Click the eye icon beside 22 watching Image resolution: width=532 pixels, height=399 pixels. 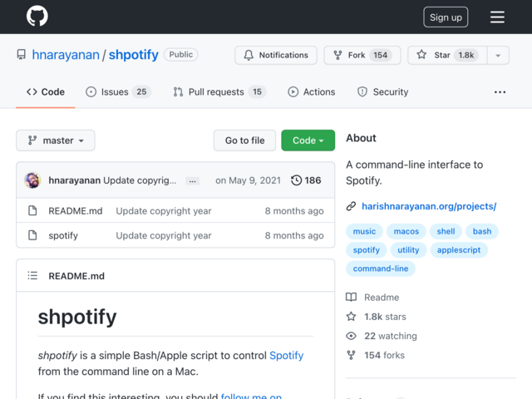coord(351,336)
